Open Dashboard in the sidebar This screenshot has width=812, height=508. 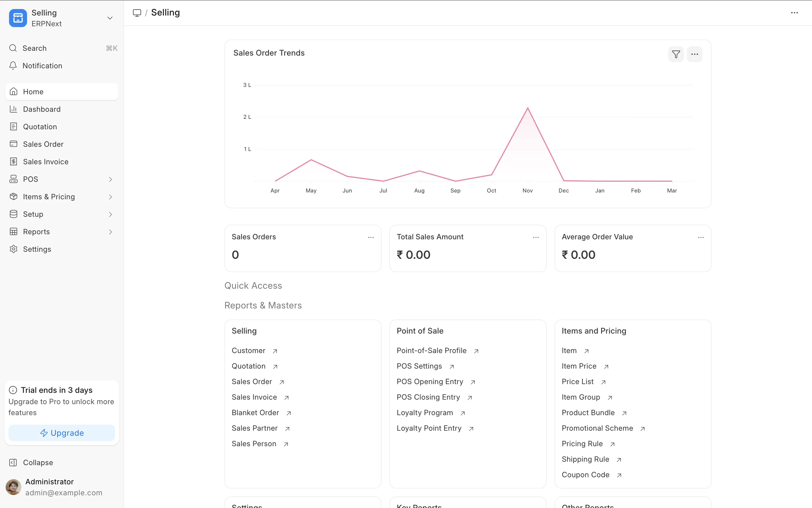coord(62,109)
